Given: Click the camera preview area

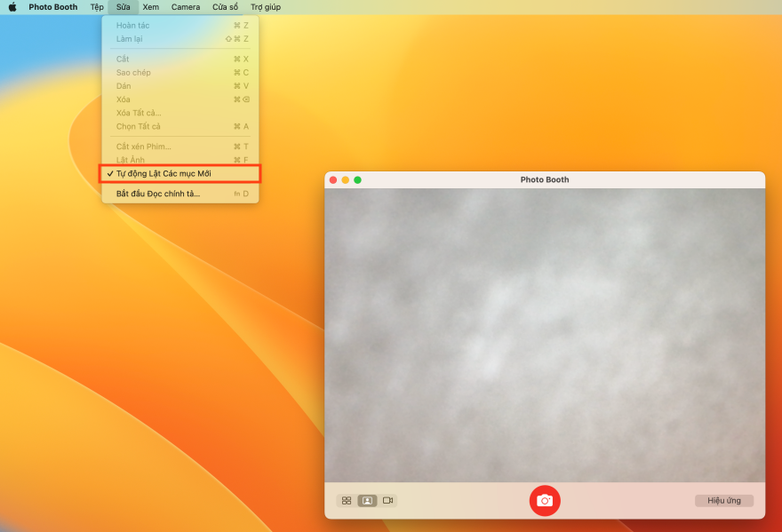Looking at the screenshot, I should 544,335.
